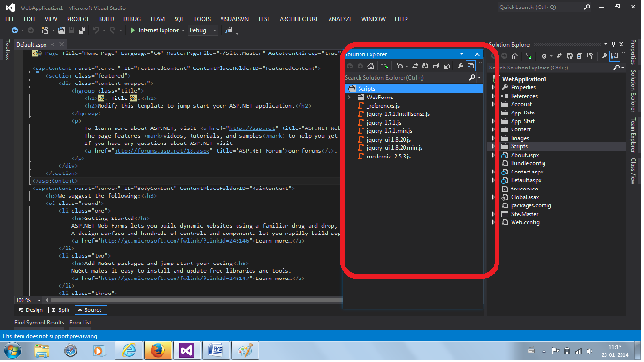Open Properties wrench in floating Solution Explorer
644x362 pixels.
[460, 66]
